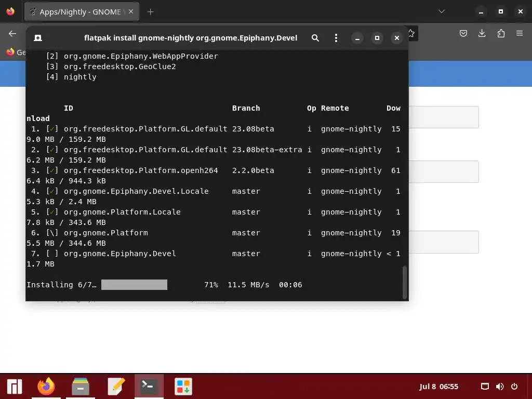
Task: Click text org.freedesktop.GeoClue2
Action: (120, 66)
